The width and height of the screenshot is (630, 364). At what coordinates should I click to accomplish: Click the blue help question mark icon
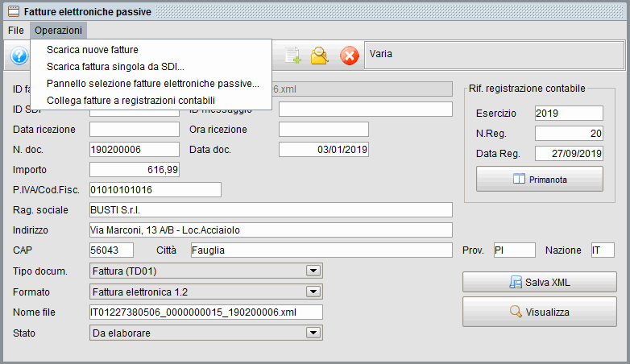click(x=19, y=56)
